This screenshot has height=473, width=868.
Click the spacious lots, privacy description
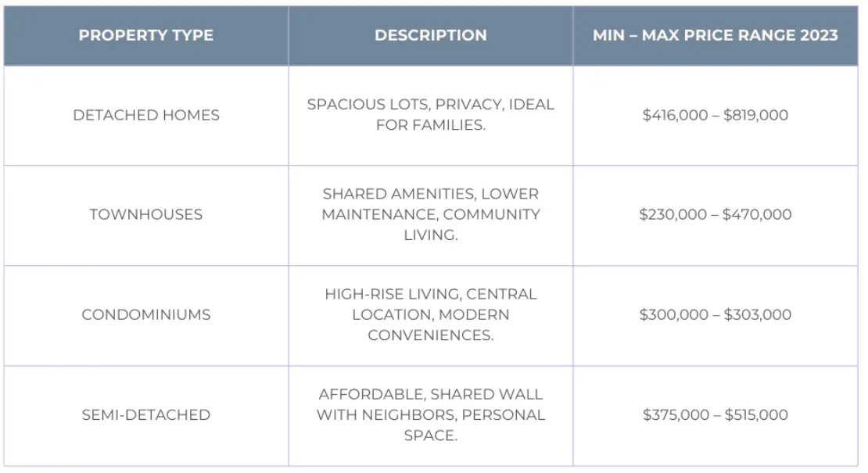point(430,115)
